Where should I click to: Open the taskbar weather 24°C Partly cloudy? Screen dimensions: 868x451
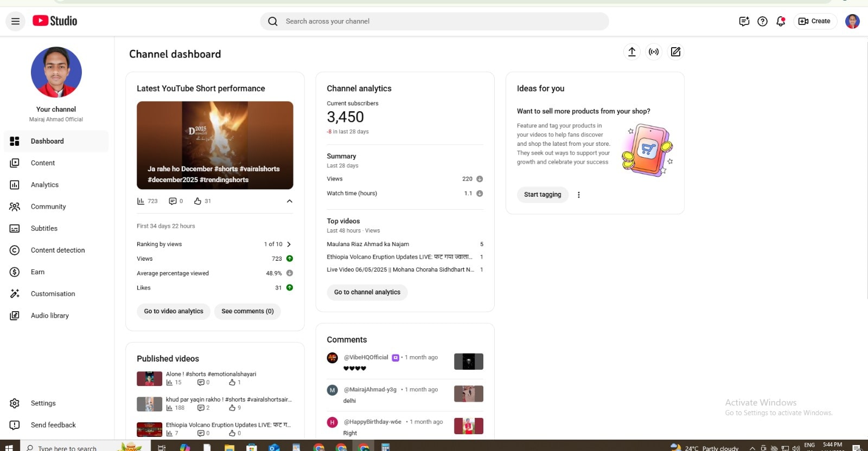click(x=705, y=447)
